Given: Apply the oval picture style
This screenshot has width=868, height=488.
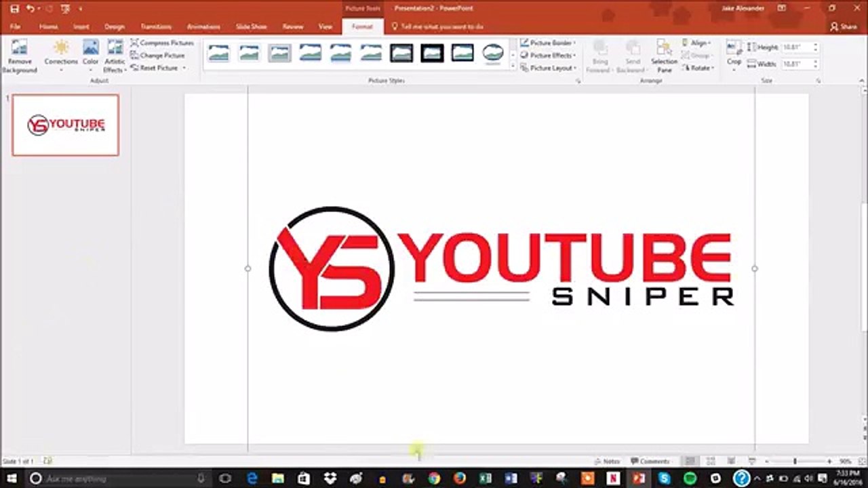Looking at the screenshot, I should [493, 52].
